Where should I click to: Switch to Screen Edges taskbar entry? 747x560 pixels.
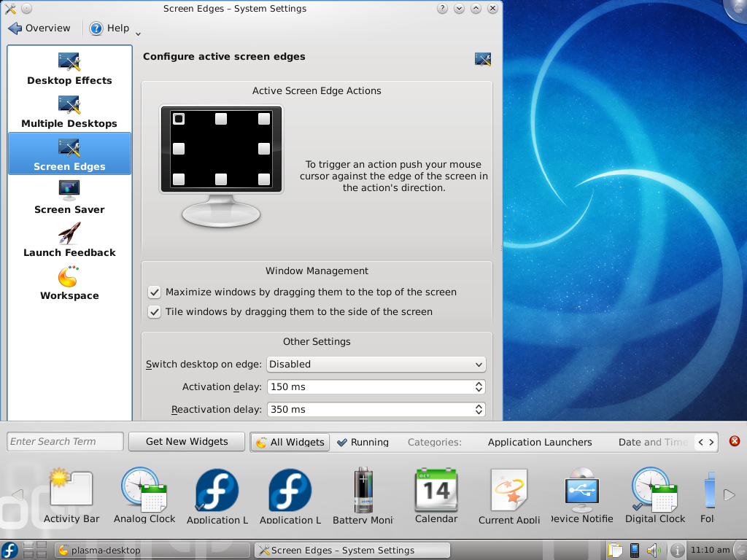click(352, 551)
